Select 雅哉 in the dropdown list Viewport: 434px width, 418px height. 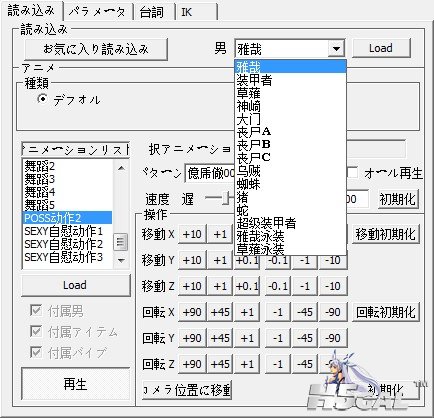click(291, 67)
